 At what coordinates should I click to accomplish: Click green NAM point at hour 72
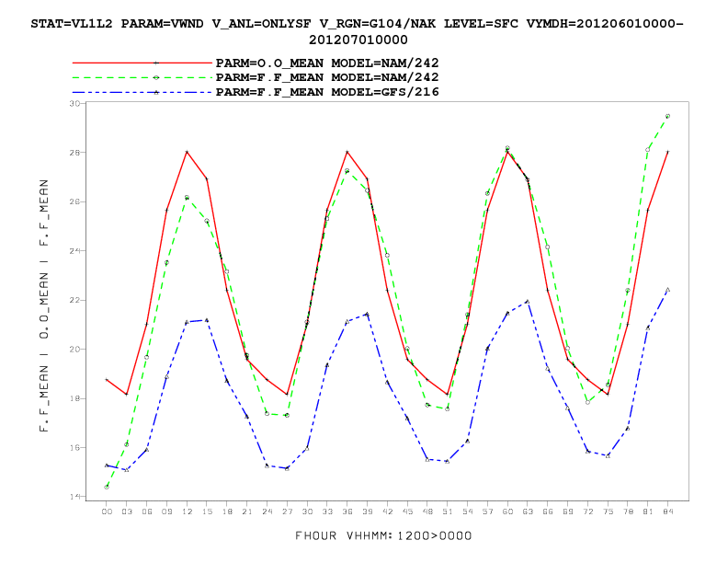[587, 402]
